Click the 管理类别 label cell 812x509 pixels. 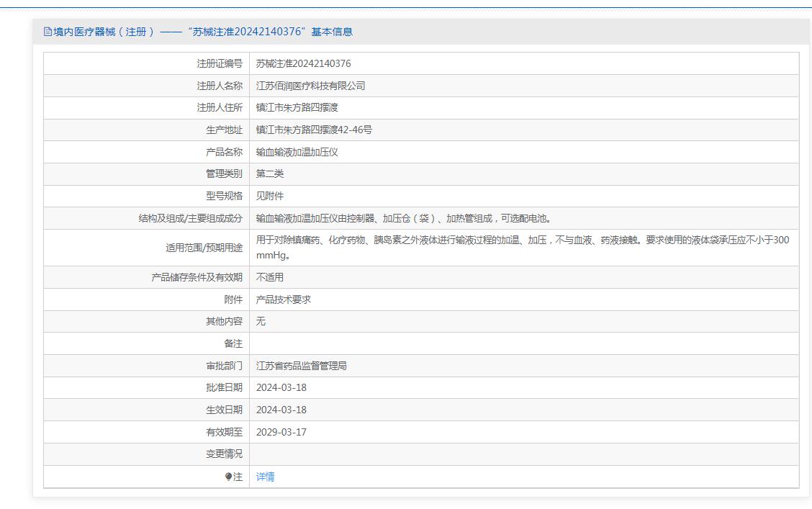tap(146, 174)
